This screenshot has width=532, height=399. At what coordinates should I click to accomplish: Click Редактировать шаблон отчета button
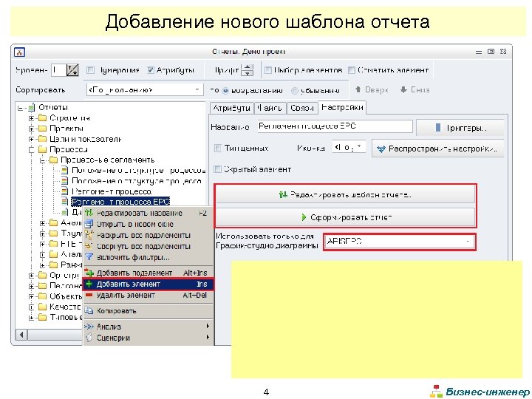(345, 195)
